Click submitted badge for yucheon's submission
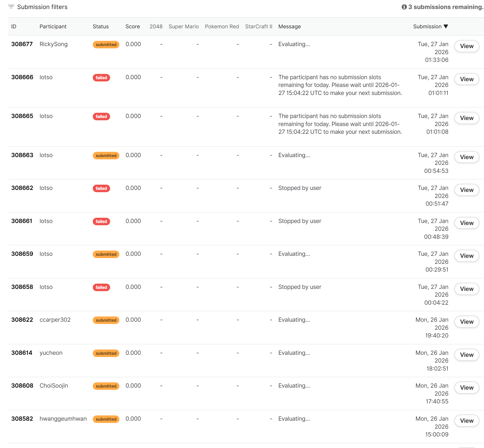Viewport: 484px width, 448px height. point(106,353)
